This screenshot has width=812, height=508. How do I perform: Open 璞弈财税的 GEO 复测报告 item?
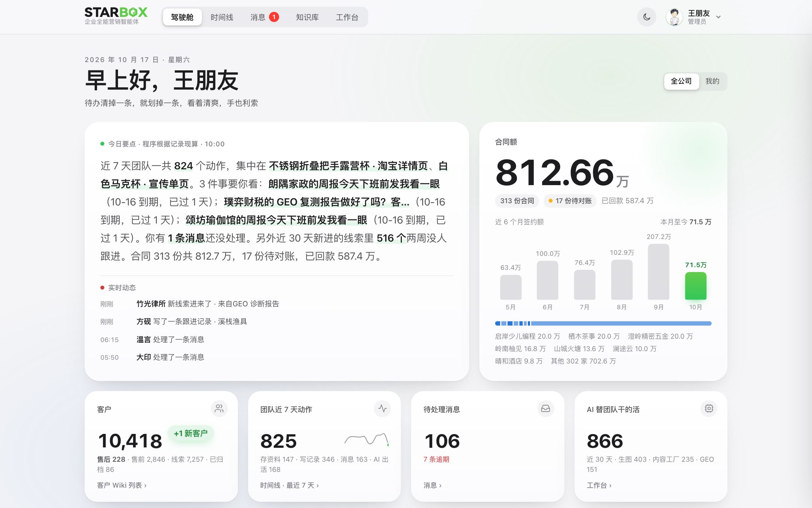pyautogui.click(x=317, y=202)
